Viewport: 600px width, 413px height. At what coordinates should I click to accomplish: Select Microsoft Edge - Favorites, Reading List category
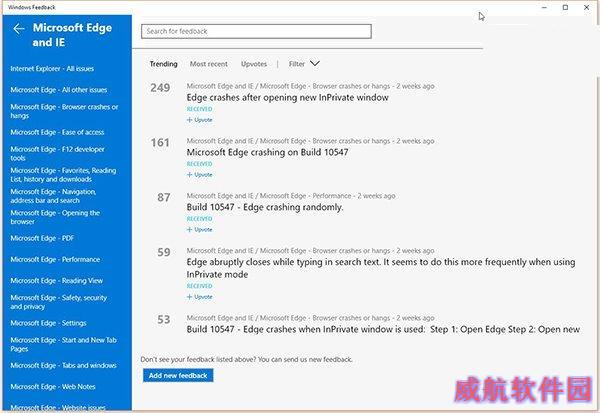pos(63,175)
